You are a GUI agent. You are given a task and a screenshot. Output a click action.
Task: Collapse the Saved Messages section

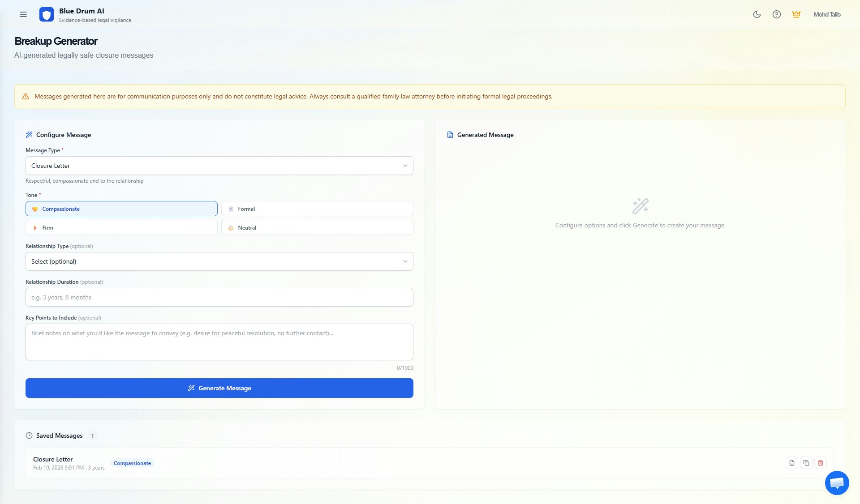(59, 436)
